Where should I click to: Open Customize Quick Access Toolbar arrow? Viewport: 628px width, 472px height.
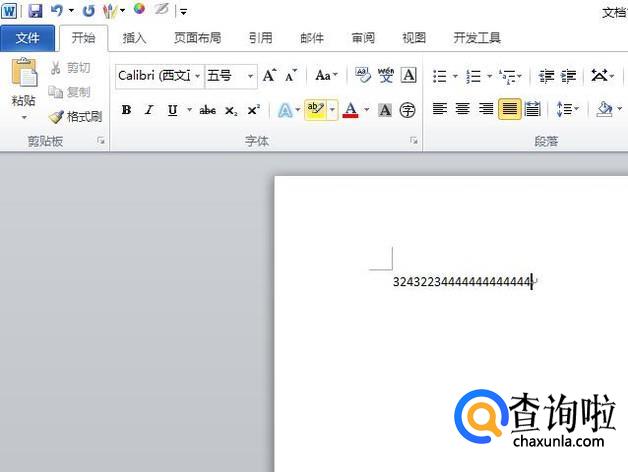pyautogui.click(x=183, y=12)
